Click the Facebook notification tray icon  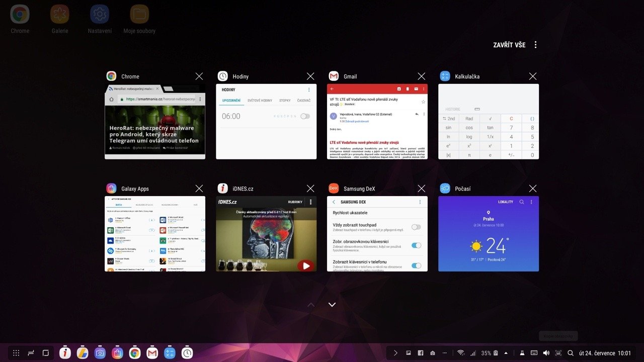(x=420, y=353)
